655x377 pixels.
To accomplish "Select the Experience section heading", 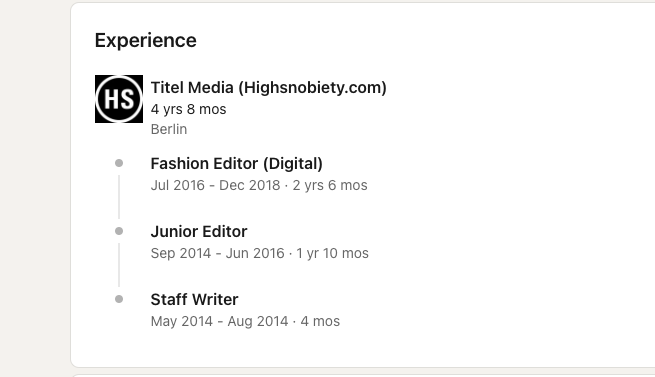I will pyautogui.click(x=145, y=41).
